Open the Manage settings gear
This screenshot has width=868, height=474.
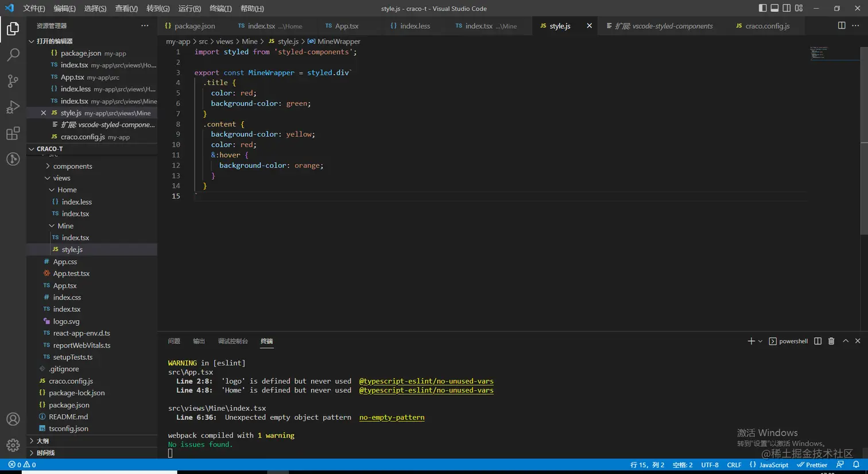13,445
